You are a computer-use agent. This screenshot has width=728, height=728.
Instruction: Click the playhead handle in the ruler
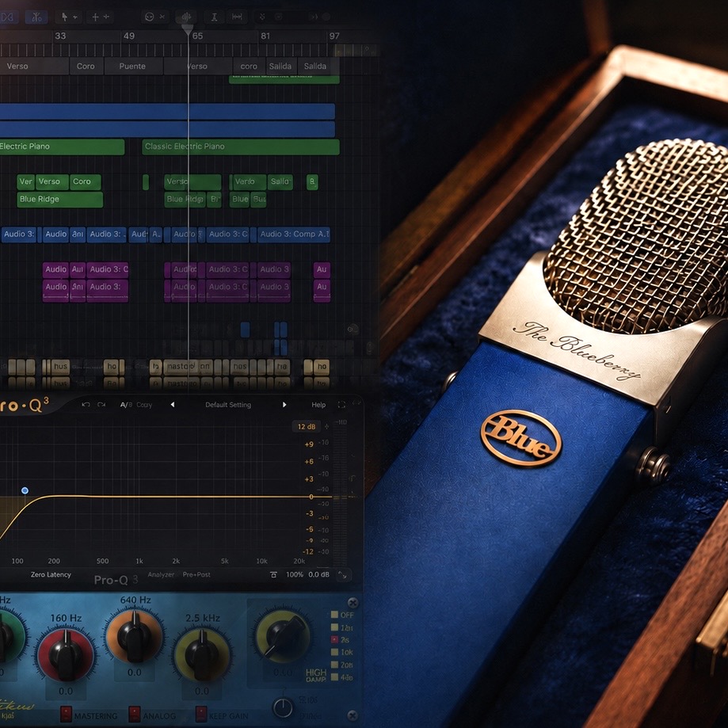pyautogui.click(x=187, y=30)
